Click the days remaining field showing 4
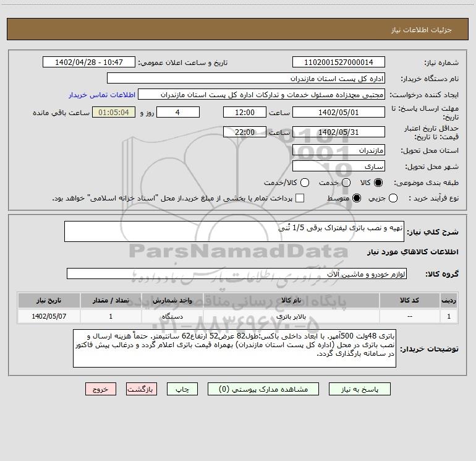This screenshot has height=461, width=476. point(178,113)
